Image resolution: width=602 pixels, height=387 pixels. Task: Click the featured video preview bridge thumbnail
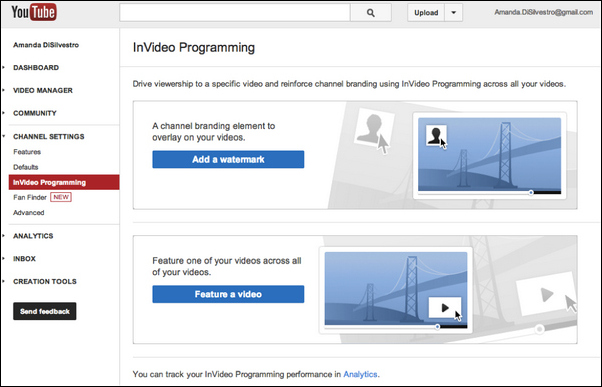click(396, 289)
